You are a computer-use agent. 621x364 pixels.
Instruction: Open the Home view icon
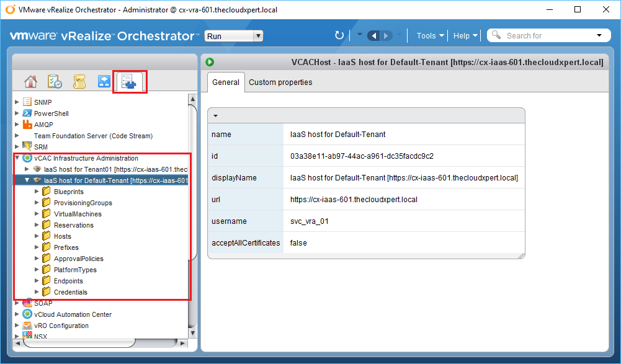30,82
